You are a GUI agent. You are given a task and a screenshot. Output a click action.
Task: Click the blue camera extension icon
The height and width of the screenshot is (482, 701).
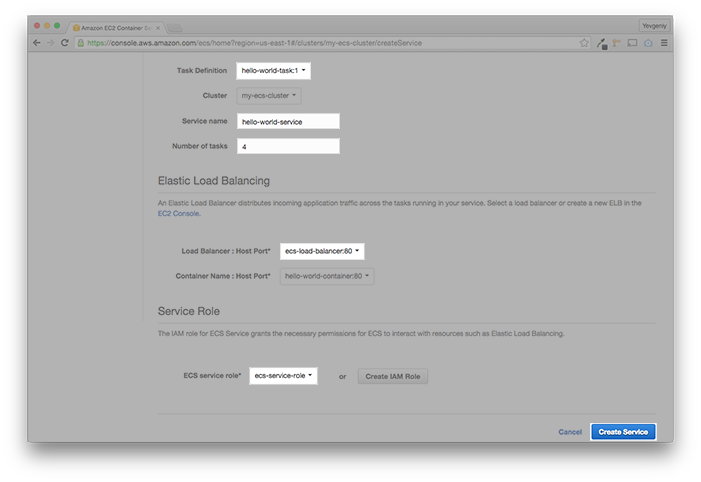pos(648,43)
